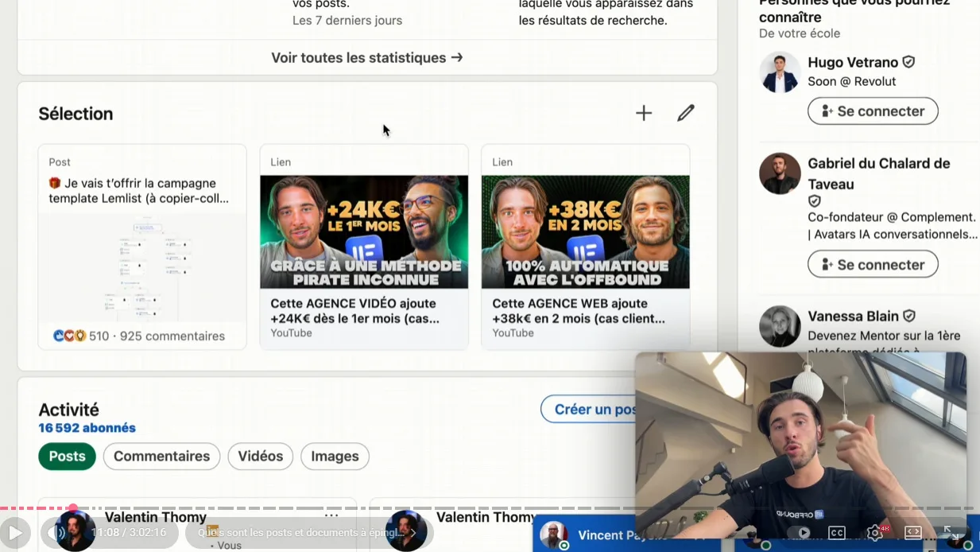Open video player settings gear
This screenshot has height=552, width=980.
(875, 533)
